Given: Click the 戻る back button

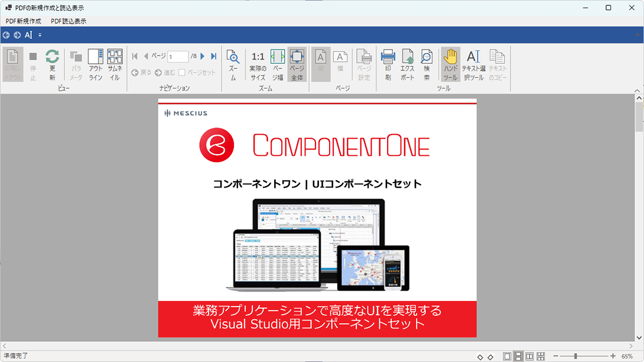Looking at the screenshot, I should click(141, 73).
